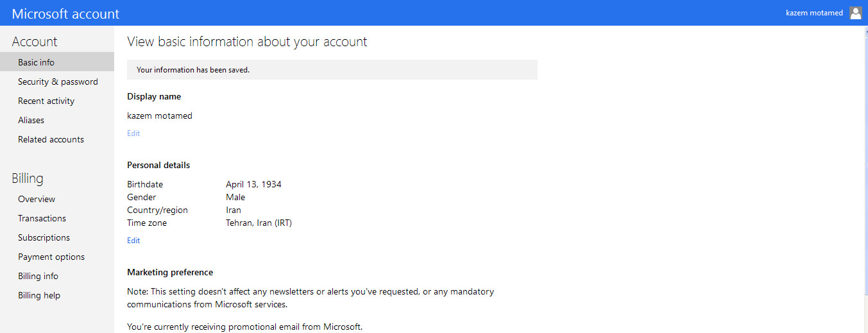Click the Microsoft account header title

pos(65,13)
